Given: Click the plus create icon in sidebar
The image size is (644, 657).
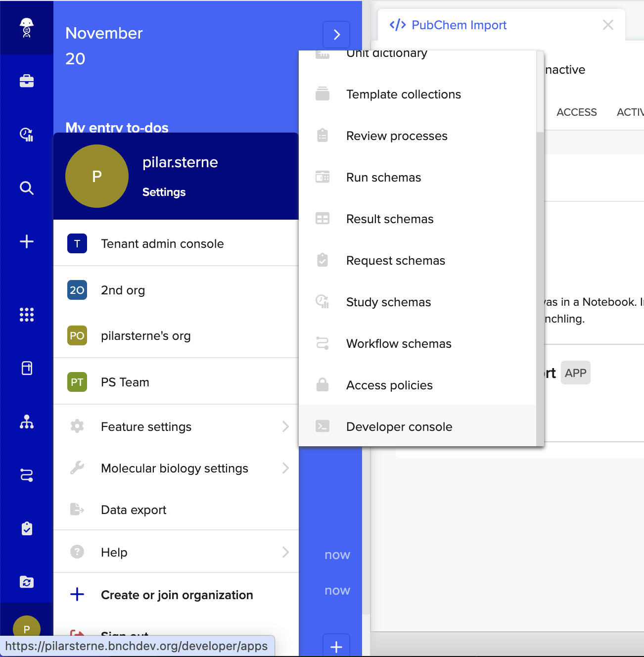Looking at the screenshot, I should 27,241.
